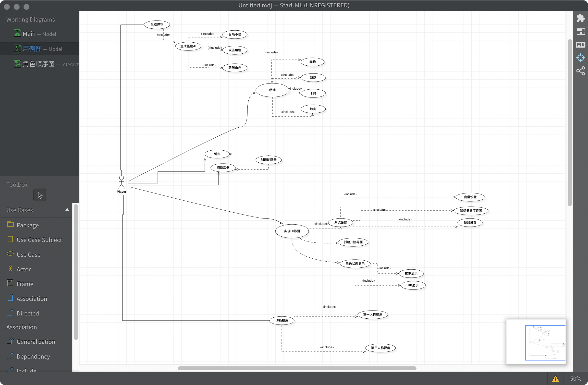Open the Markdown documentation panel icon
588x385 pixels.
[580, 45]
